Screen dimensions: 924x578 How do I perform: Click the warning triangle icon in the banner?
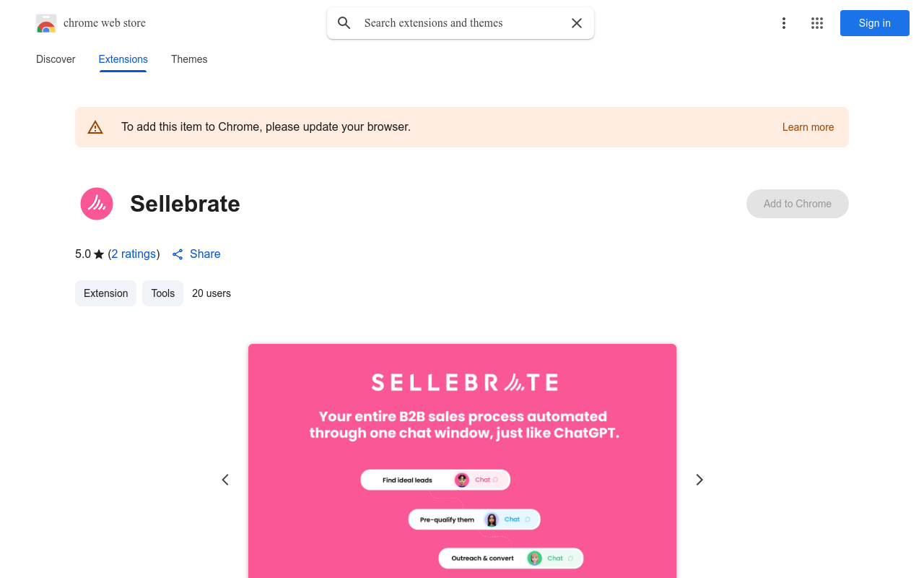(95, 127)
